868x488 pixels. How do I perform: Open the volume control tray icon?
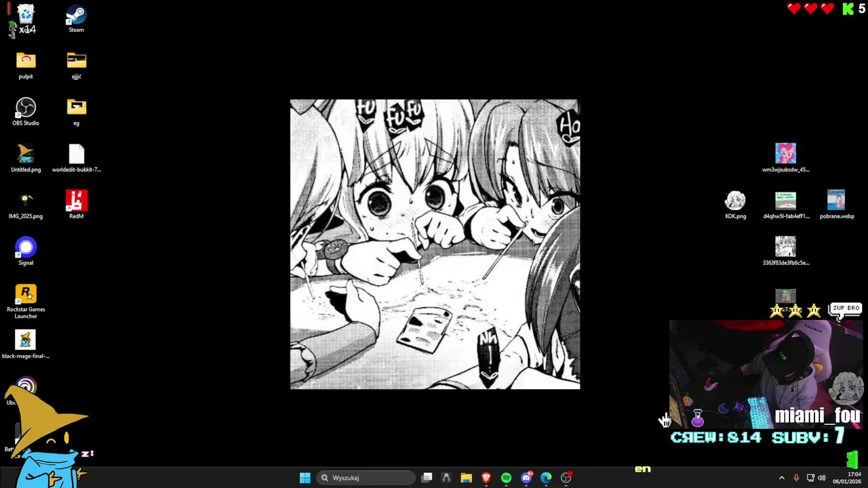pos(822,478)
